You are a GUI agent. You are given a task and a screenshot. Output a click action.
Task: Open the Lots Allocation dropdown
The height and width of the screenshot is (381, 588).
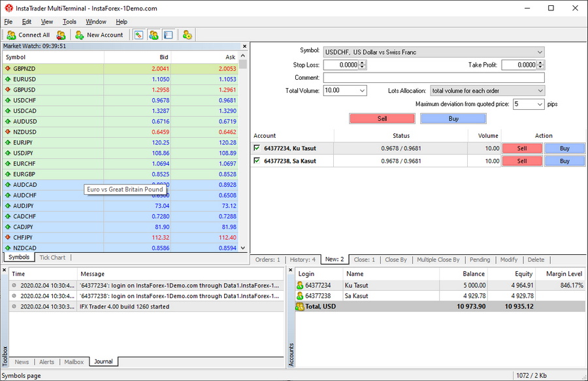[539, 91]
